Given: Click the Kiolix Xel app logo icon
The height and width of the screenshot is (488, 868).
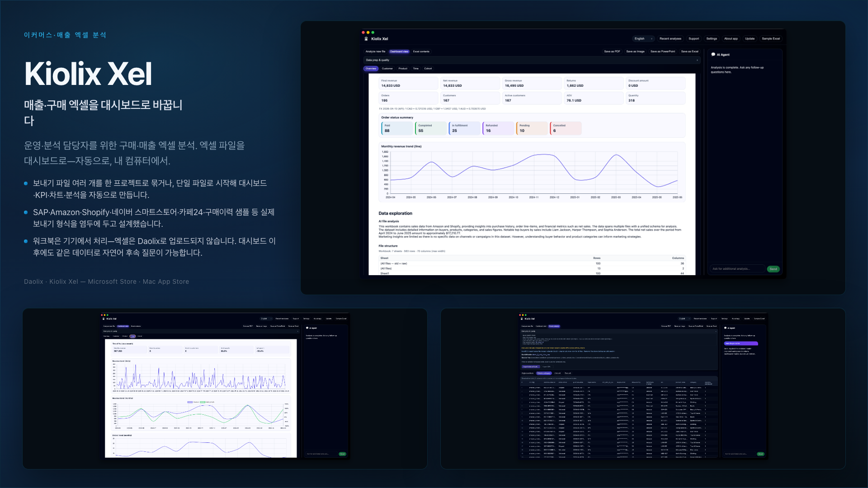Looking at the screenshot, I should pos(366,39).
